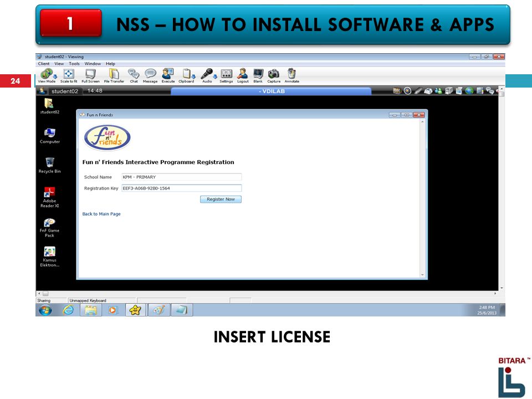Click the globe icon in student toolbar
The width and height of the screenshot is (532, 399).
469,90
